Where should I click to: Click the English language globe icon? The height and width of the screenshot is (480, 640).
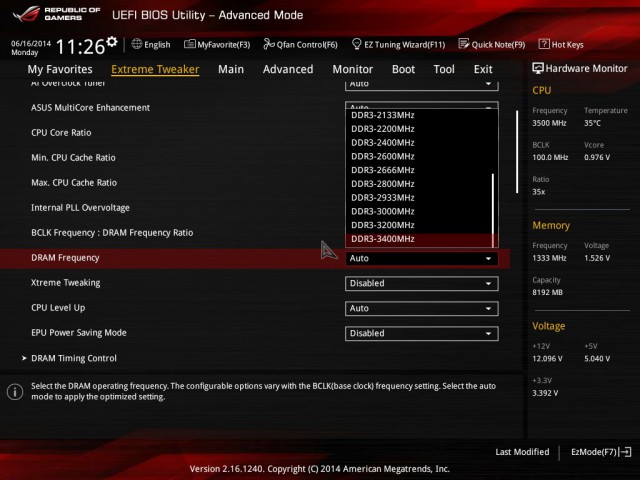(137, 44)
